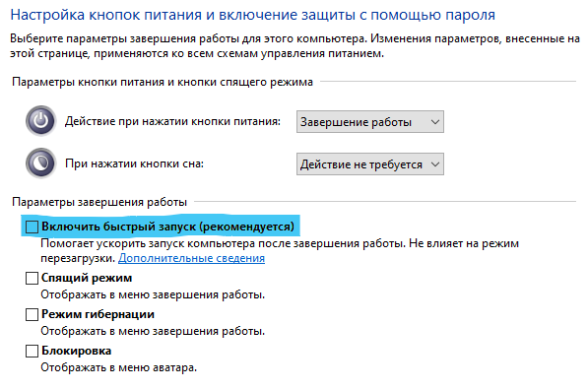Click the sleep button moon icon

click(41, 163)
